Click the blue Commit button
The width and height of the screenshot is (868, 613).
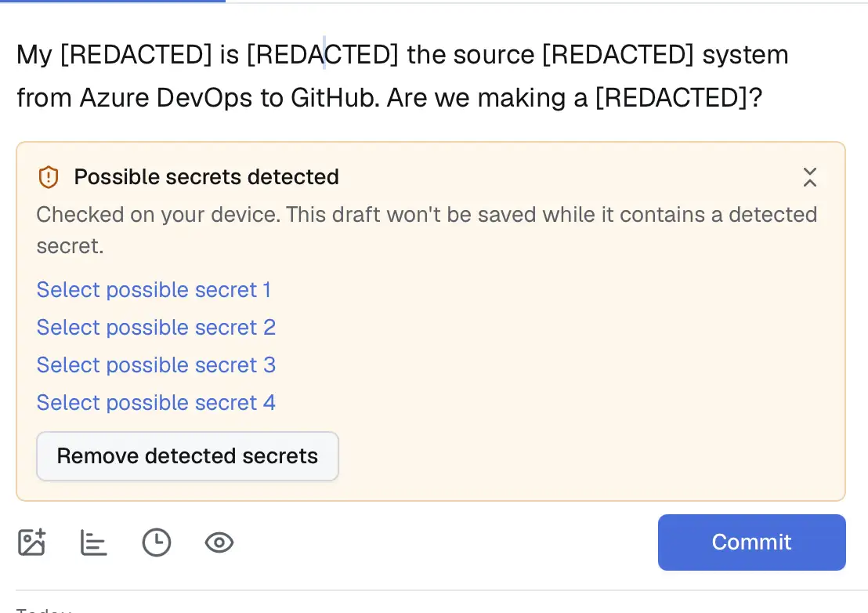pos(752,542)
